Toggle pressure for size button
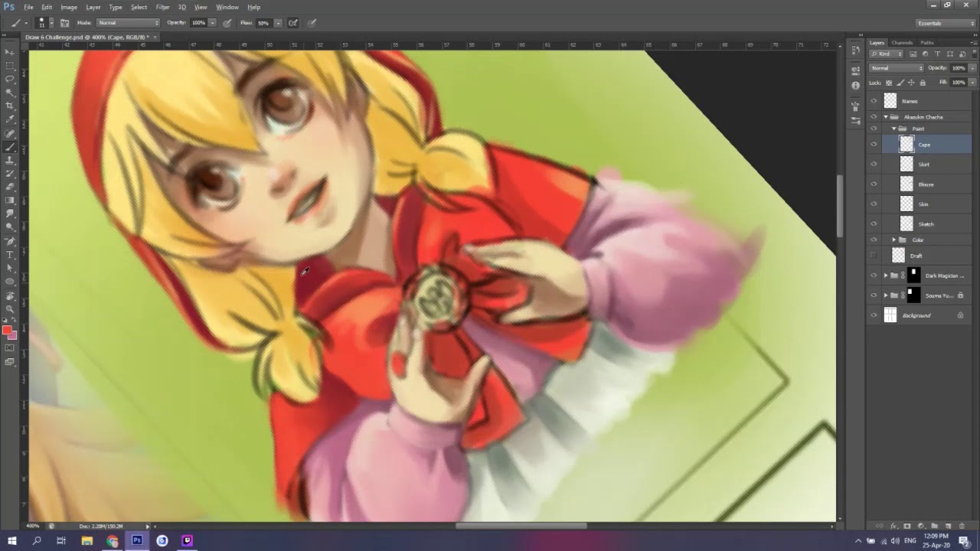The width and height of the screenshot is (980, 551). pyautogui.click(x=312, y=23)
